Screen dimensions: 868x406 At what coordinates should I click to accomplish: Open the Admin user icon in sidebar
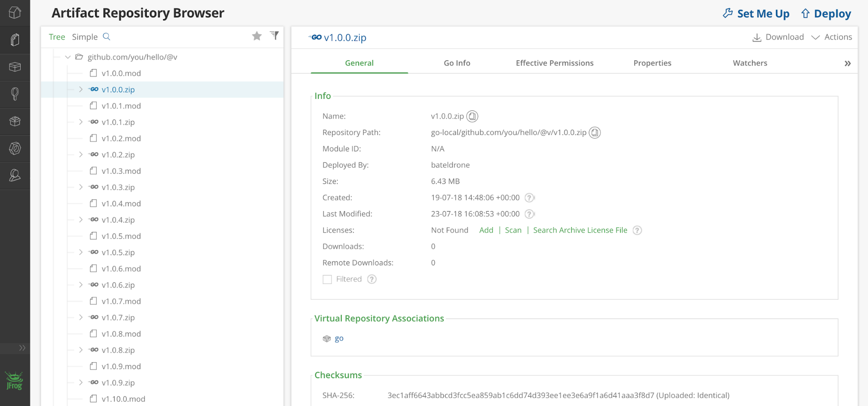(x=15, y=175)
